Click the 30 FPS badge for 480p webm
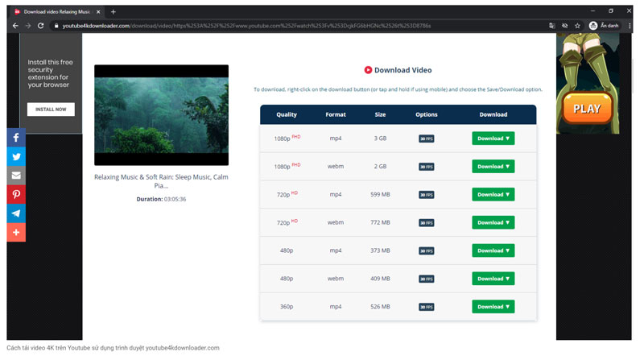 tap(427, 279)
